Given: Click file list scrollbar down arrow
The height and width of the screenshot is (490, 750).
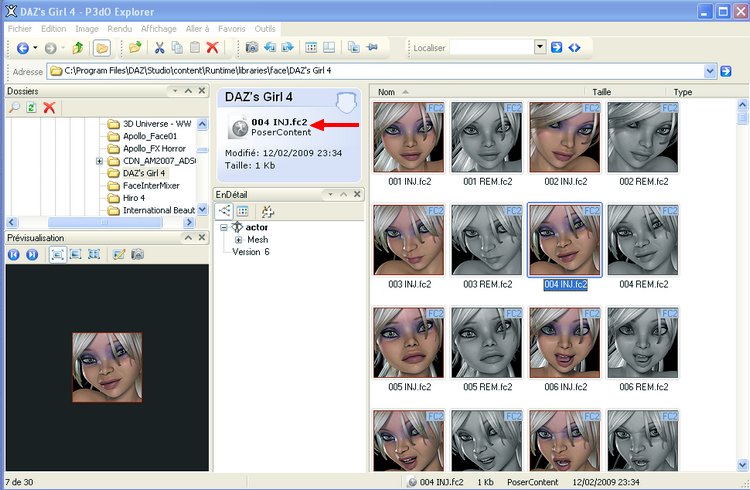Looking at the screenshot, I should tap(742, 464).
